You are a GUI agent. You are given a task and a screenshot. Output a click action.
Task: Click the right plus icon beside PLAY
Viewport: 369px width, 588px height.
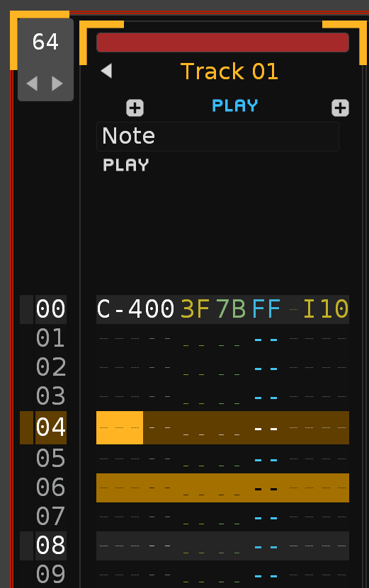(x=341, y=108)
